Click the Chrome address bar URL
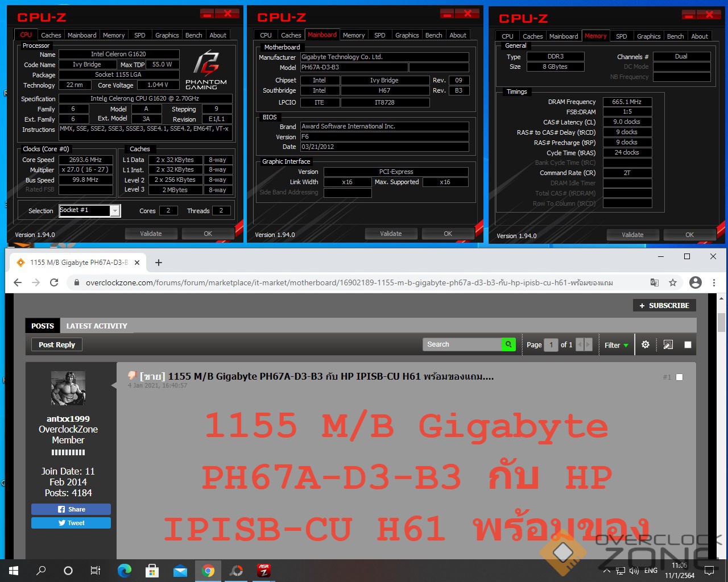 (x=349, y=282)
